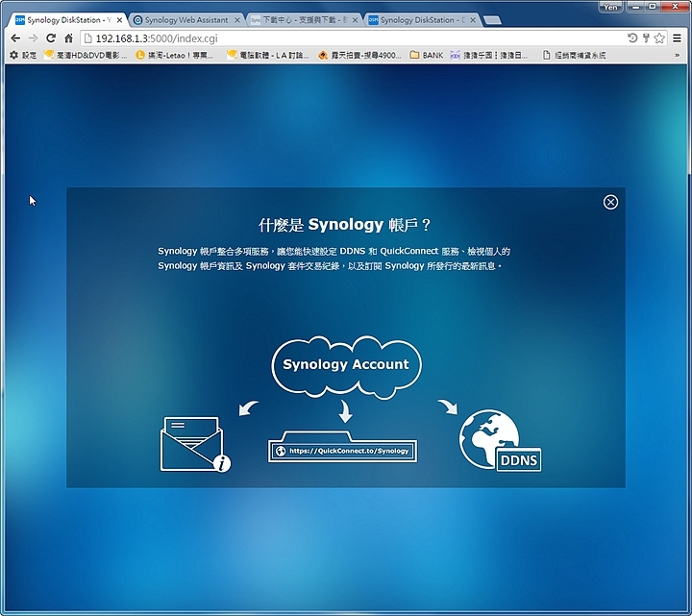Open the 電腦軟體 - LA bookmark
This screenshot has width=692, height=616.
point(267,55)
